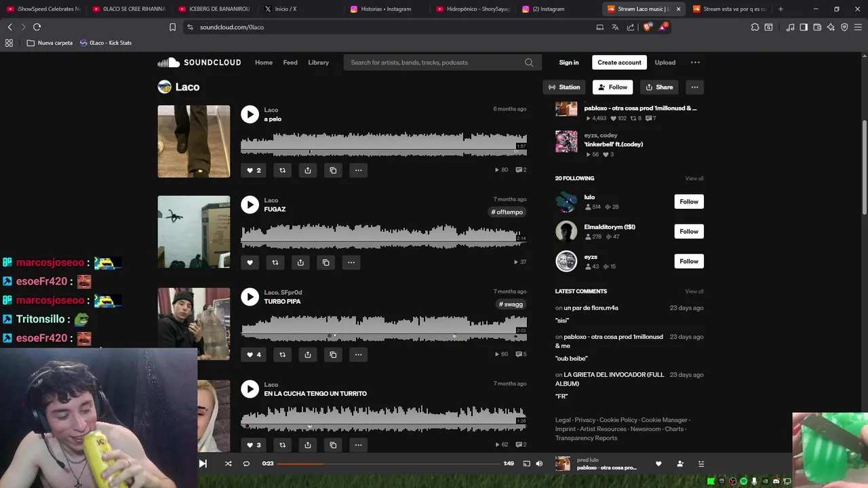Play the track 'a pelo'

[x=250, y=114]
